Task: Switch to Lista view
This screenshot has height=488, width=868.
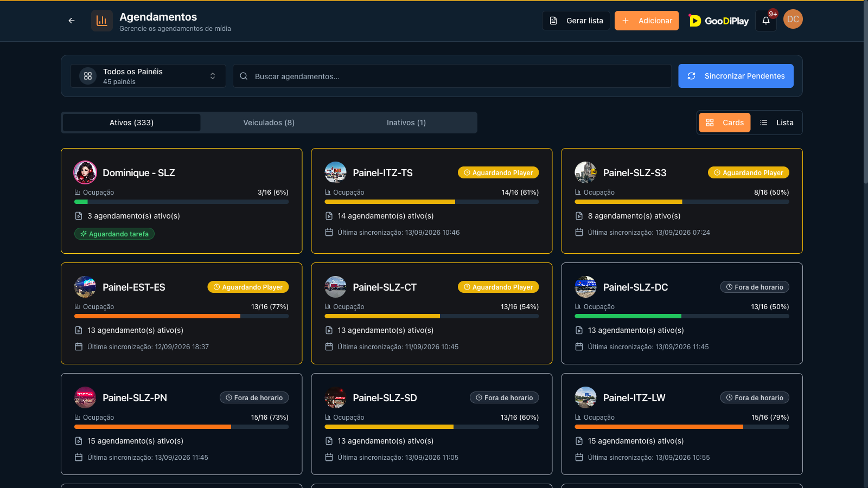Action: pos(776,123)
